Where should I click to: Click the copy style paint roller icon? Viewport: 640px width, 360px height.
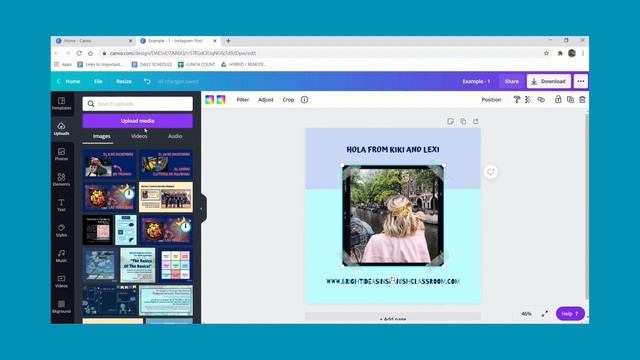point(516,100)
